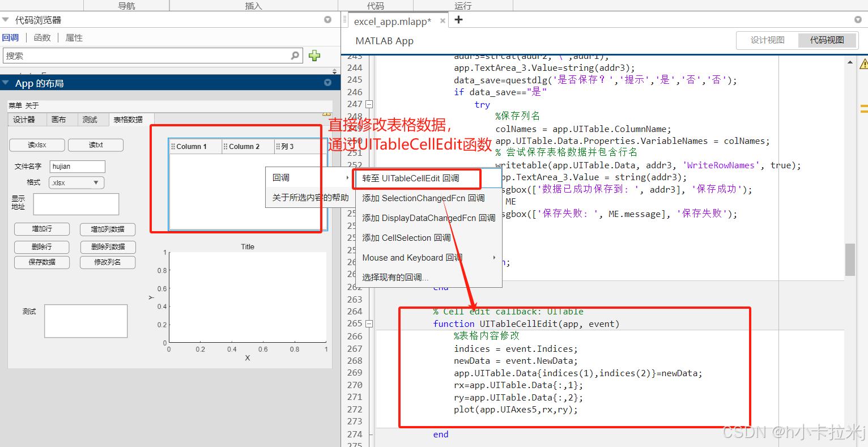Click 关于所选内容的帮助 menu item
The width and height of the screenshot is (868, 447).
[x=310, y=198]
